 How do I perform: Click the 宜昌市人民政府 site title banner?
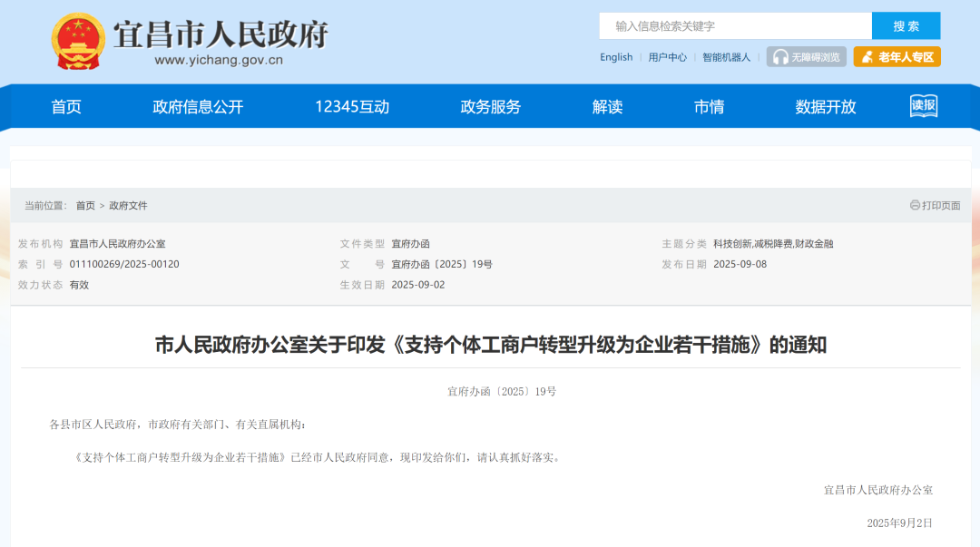[x=220, y=36]
